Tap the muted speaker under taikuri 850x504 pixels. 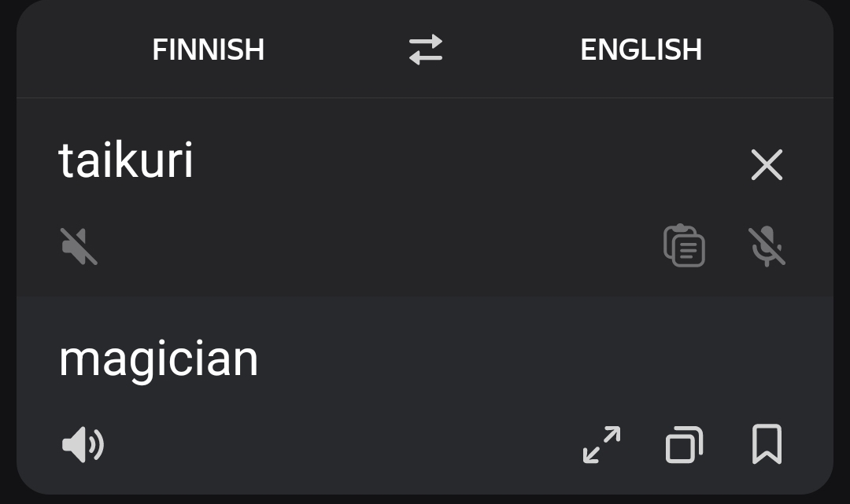click(79, 246)
